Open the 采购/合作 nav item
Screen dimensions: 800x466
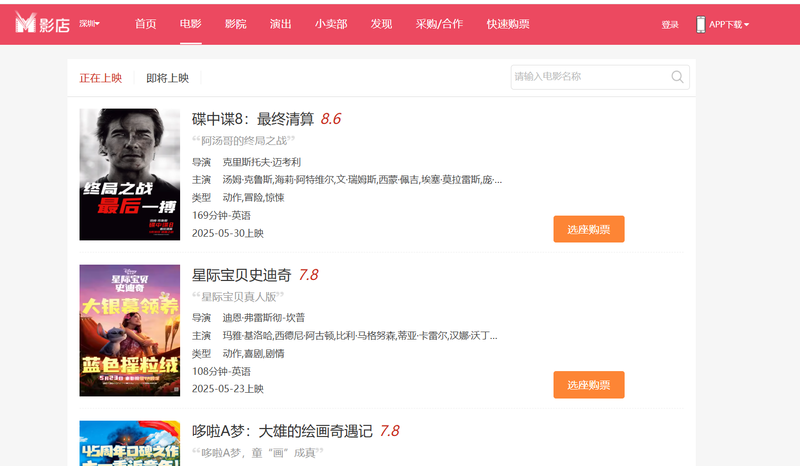pyautogui.click(x=439, y=24)
